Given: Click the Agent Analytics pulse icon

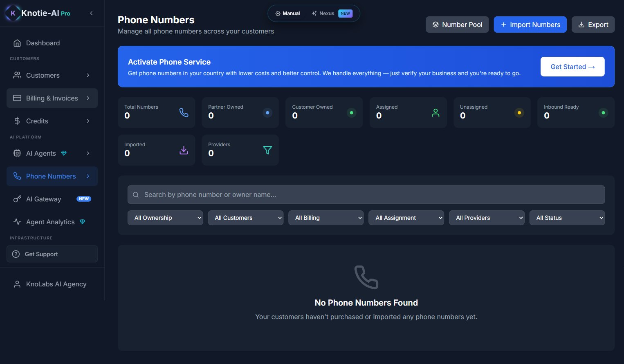Looking at the screenshot, I should tap(17, 222).
